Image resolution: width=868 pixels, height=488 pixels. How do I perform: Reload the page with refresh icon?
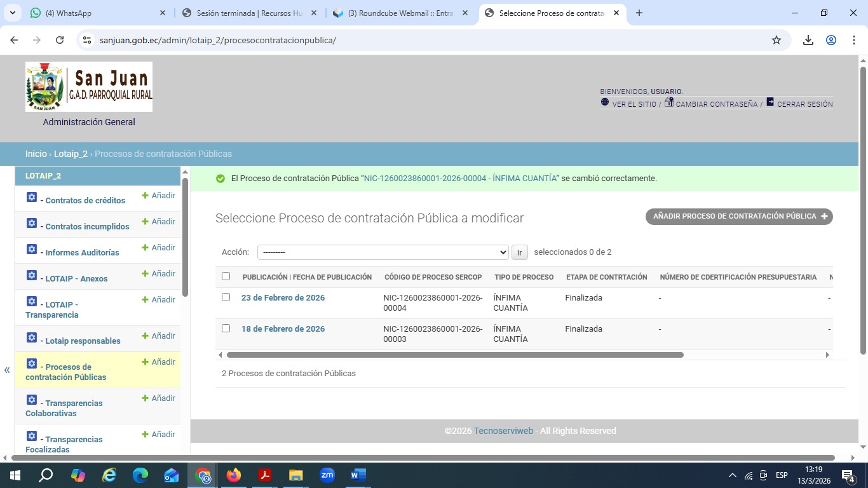[60, 40]
